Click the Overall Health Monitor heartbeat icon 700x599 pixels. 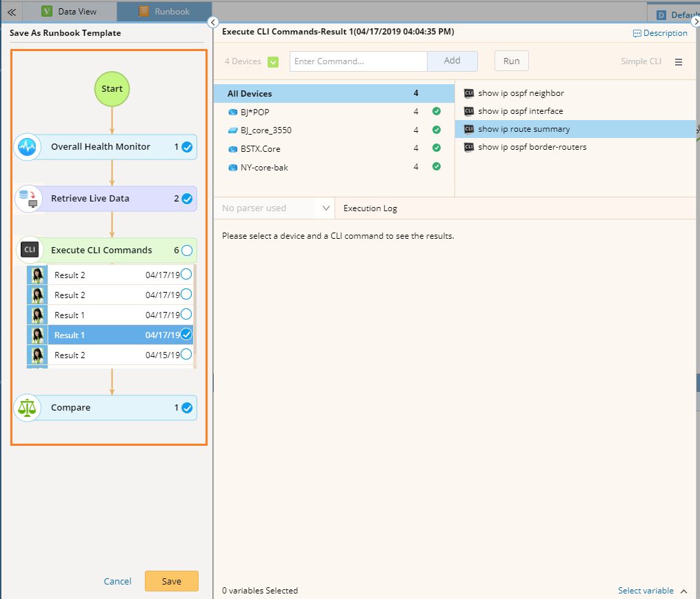(x=27, y=147)
